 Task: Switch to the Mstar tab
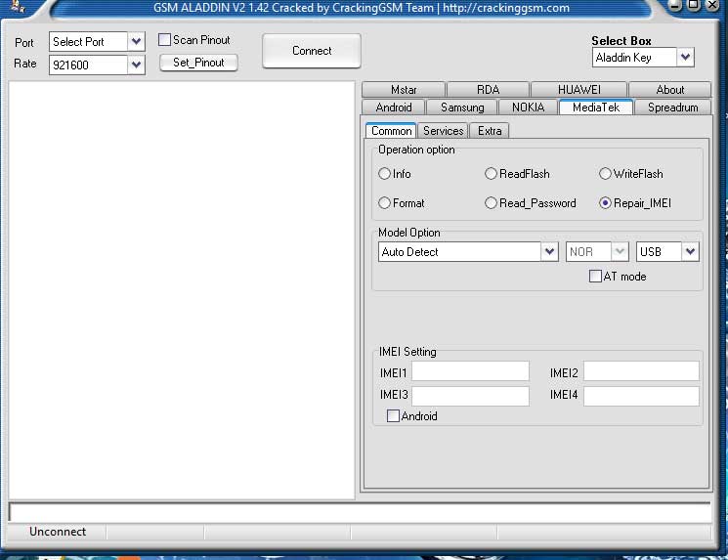404,90
